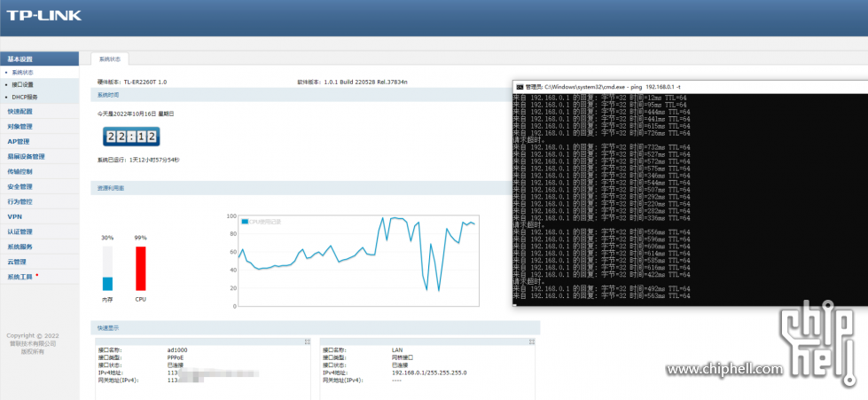Collapse the 基本设置 menu section

pyautogui.click(x=39, y=59)
